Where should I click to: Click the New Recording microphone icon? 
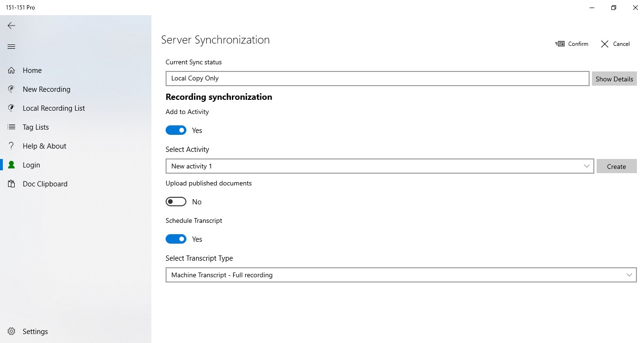[11, 89]
